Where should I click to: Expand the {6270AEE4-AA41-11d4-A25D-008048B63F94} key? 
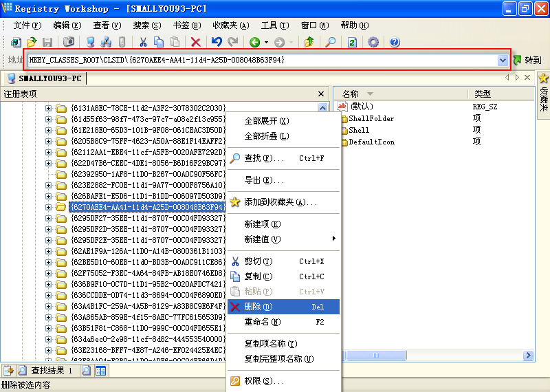[x=48, y=207]
